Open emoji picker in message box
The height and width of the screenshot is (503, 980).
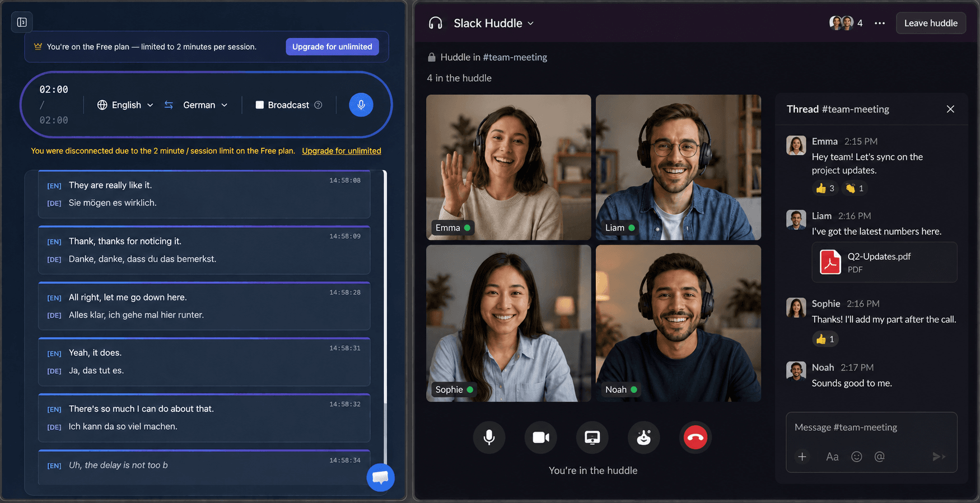pos(856,457)
